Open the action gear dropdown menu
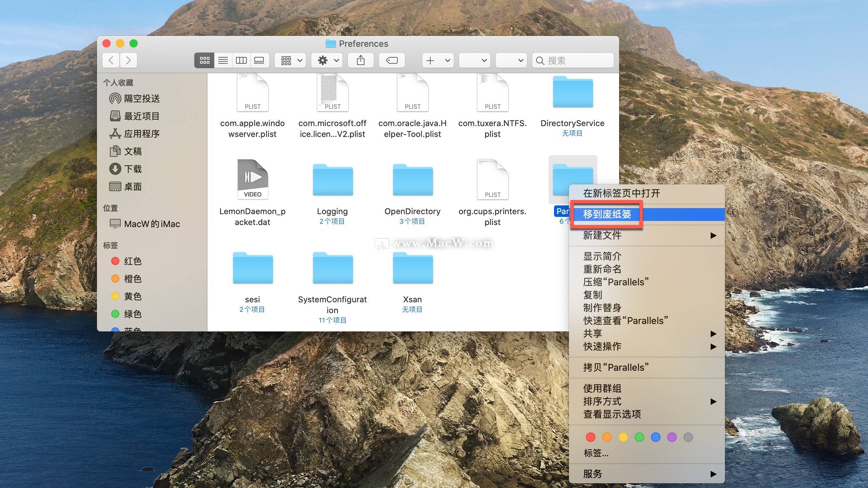The image size is (868, 488). 327,60
